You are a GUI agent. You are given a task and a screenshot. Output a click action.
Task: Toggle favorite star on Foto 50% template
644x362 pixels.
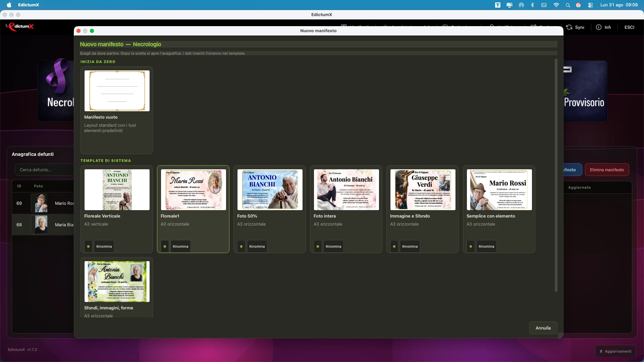(241, 246)
